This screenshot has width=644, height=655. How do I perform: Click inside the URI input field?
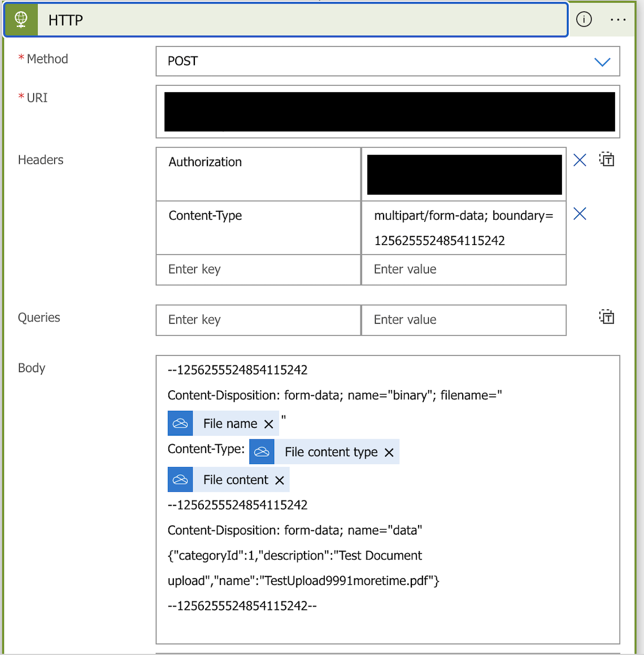[x=388, y=112]
